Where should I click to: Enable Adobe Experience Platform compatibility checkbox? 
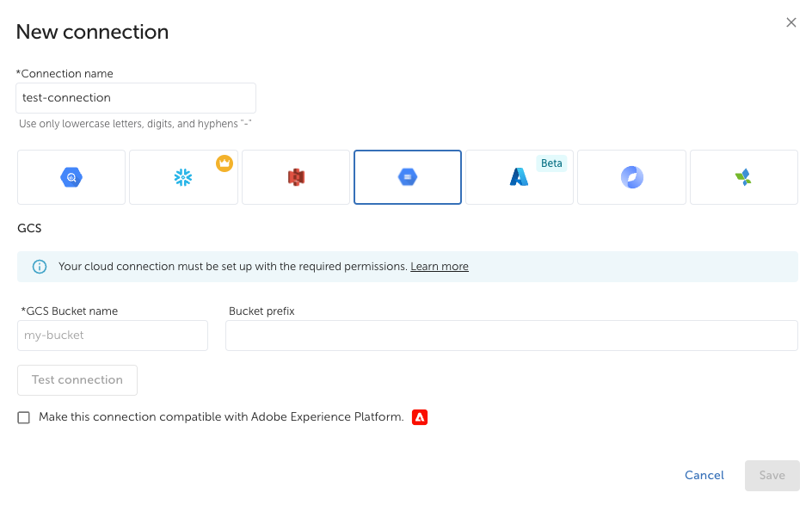click(x=24, y=417)
